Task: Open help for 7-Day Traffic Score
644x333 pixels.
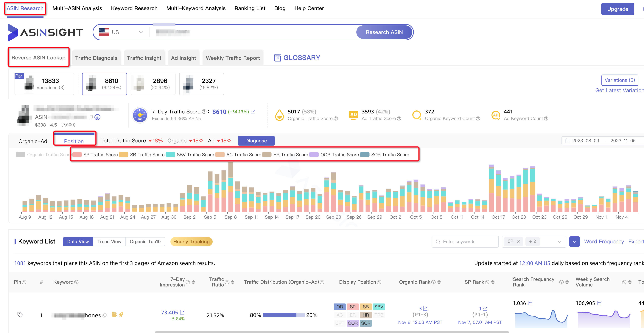Action: 204,112
